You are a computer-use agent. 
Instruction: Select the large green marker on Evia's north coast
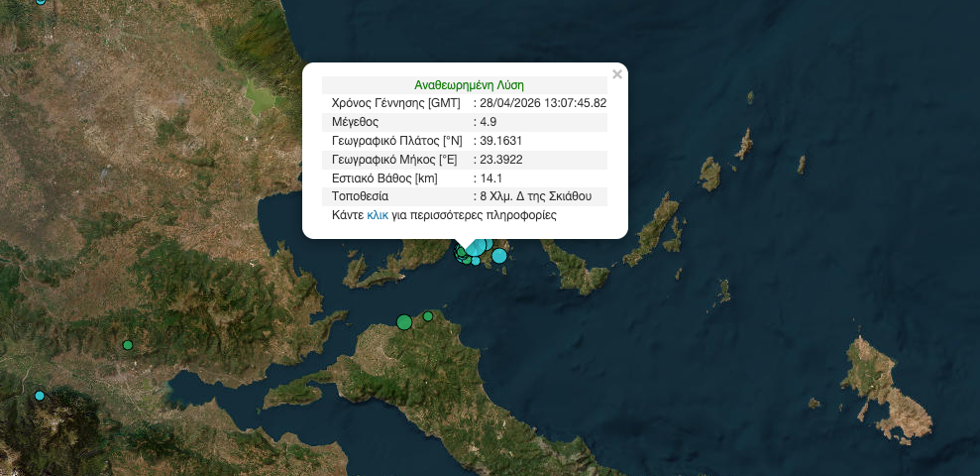pyautogui.click(x=404, y=321)
